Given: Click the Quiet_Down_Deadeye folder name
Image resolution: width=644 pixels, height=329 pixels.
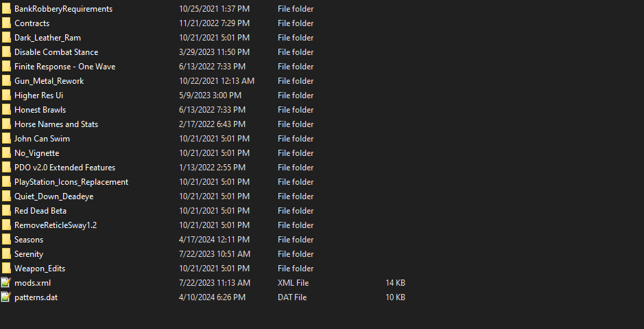Looking at the screenshot, I should tap(53, 196).
